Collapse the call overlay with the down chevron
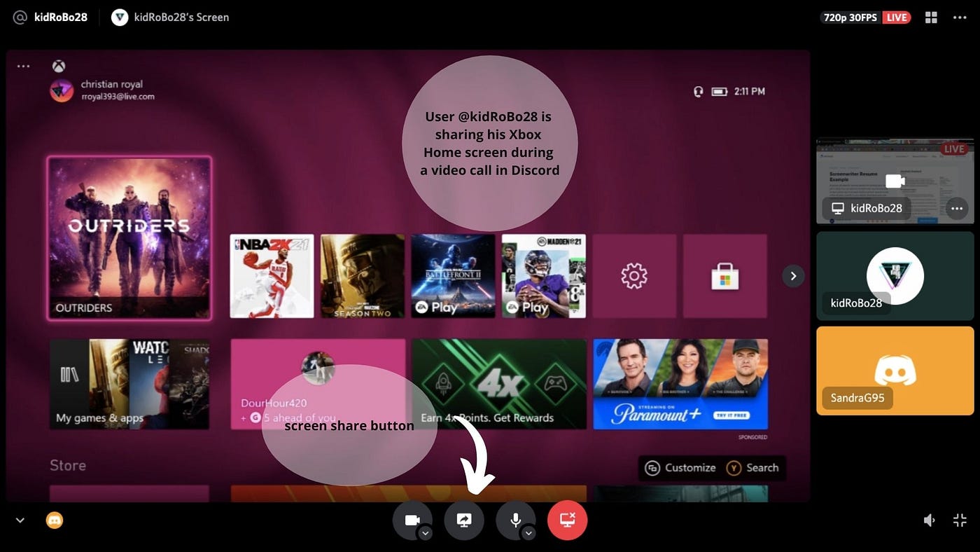The image size is (980, 552). tap(20, 520)
